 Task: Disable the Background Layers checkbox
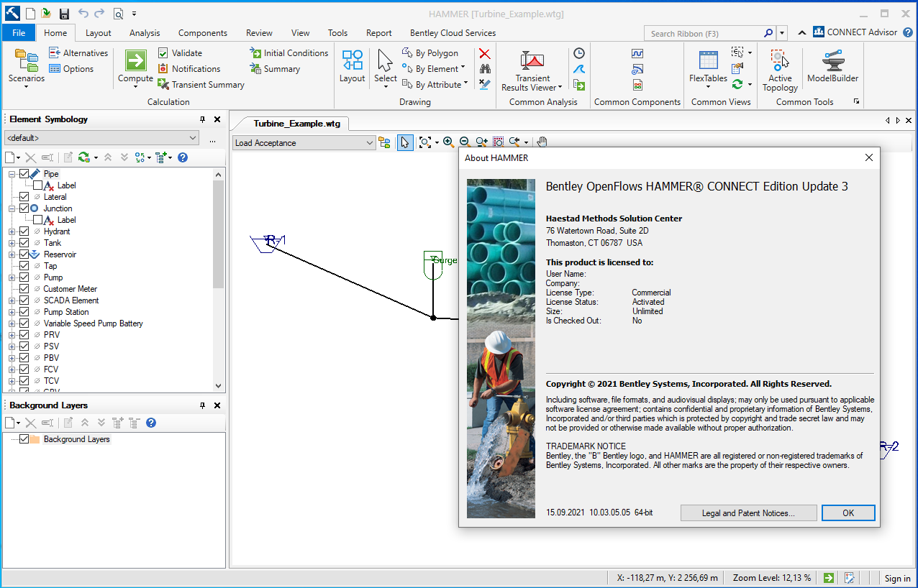(24, 439)
